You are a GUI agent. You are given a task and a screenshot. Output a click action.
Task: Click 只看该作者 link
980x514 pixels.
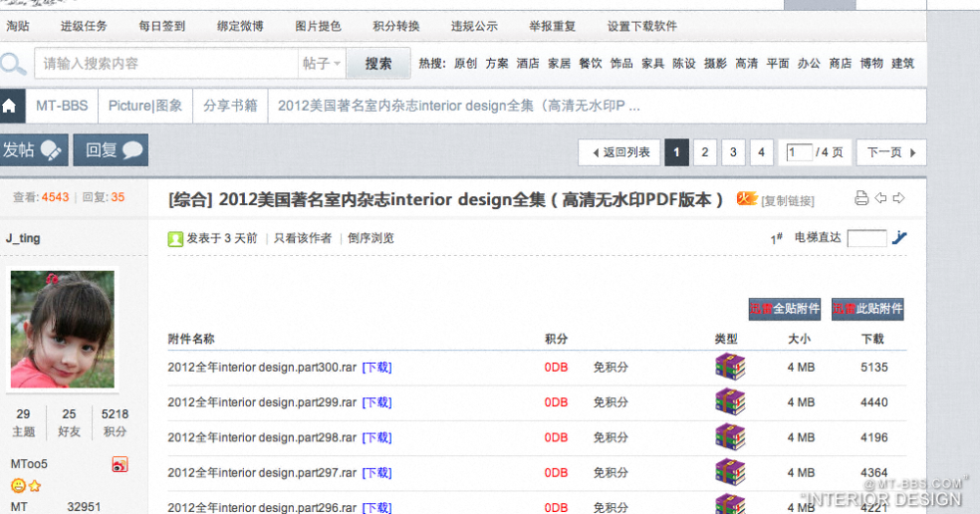[303, 238]
